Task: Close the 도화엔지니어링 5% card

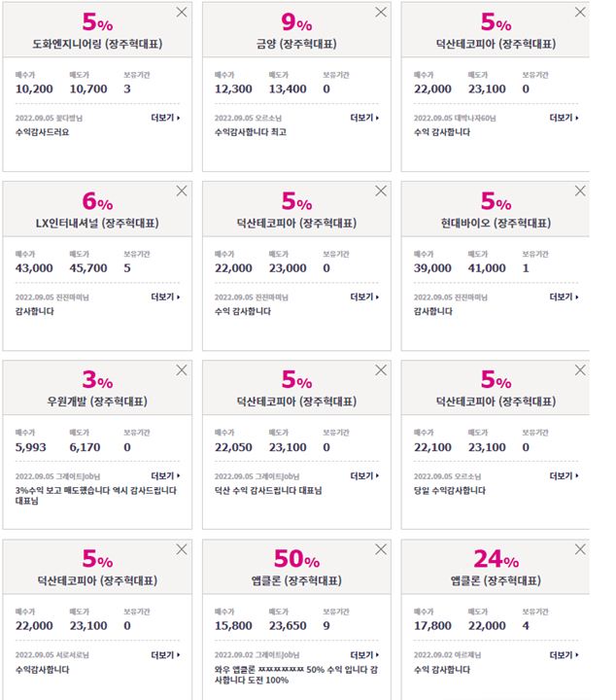Action: pyautogui.click(x=182, y=12)
